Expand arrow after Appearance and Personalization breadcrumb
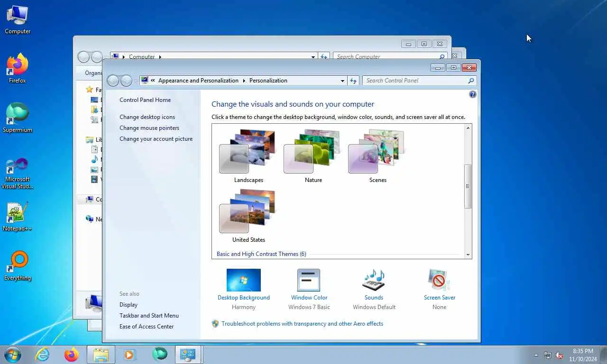This screenshot has width=607, height=364. tap(244, 81)
